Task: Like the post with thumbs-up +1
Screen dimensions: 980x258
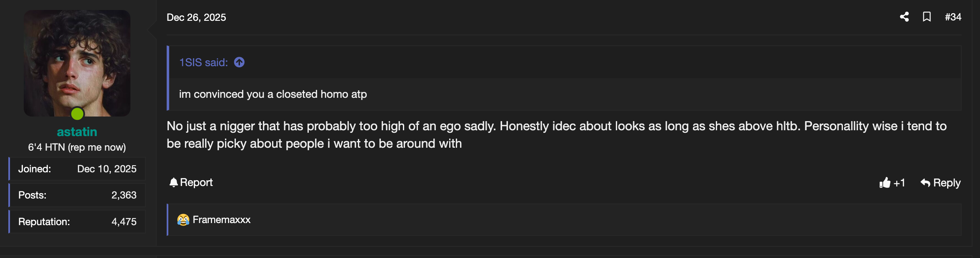Action: pos(892,183)
